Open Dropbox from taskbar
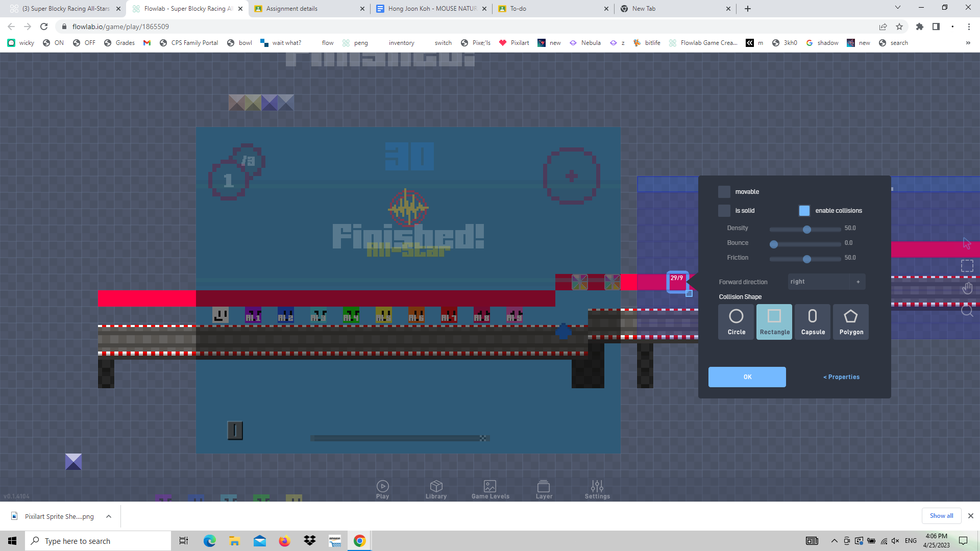Screen dimensions: 980x551 [309, 541]
